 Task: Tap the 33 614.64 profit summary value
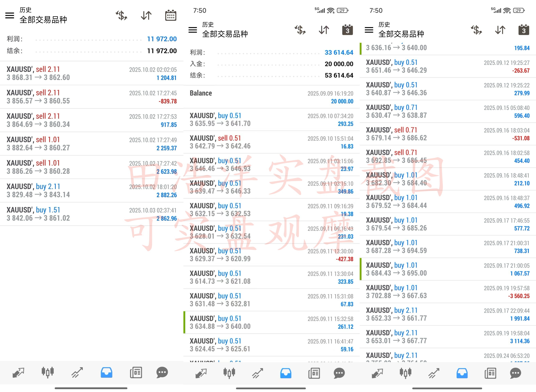tap(339, 52)
